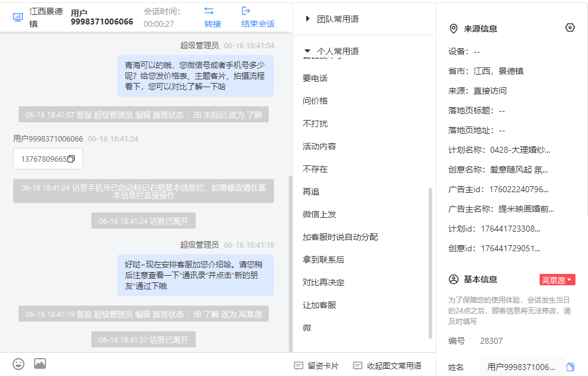Click the 18:41:37 访客已离开 notice
The width and height of the screenshot is (588, 376).
pos(144,340)
